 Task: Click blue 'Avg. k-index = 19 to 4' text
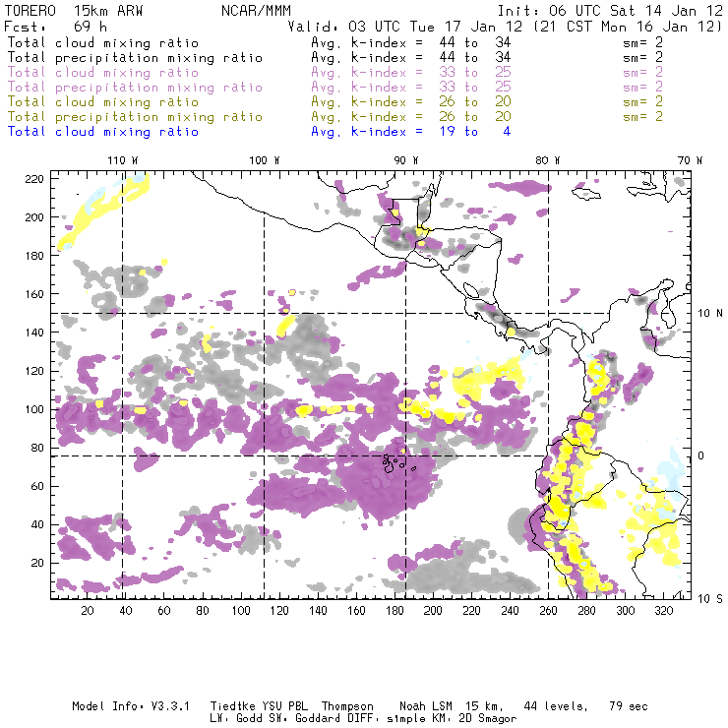click(x=411, y=132)
